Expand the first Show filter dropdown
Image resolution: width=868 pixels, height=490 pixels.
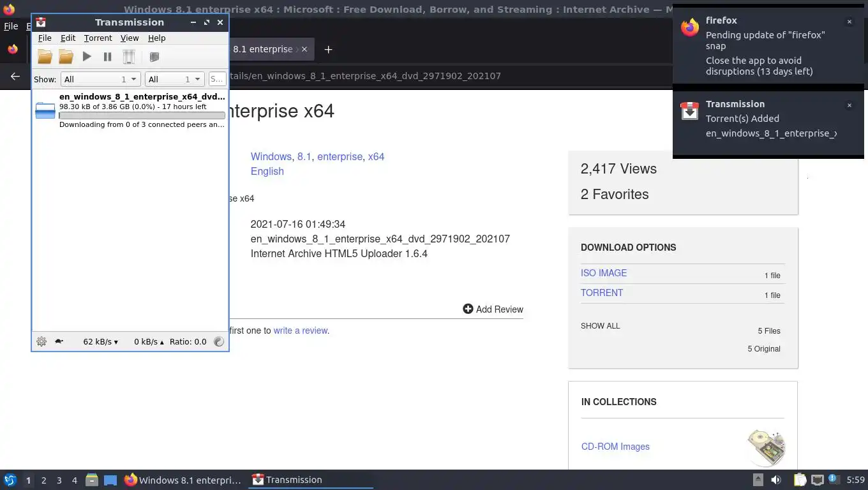(100, 79)
